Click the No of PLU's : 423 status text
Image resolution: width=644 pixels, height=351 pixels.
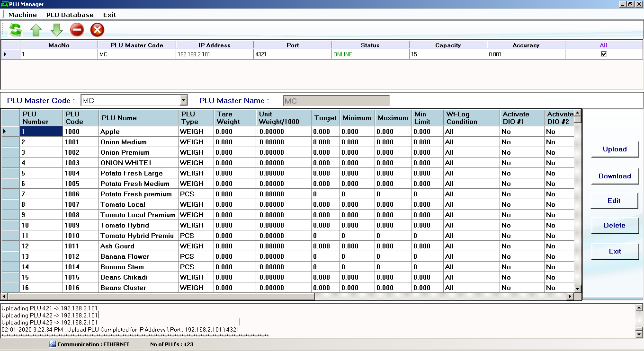click(172, 344)
